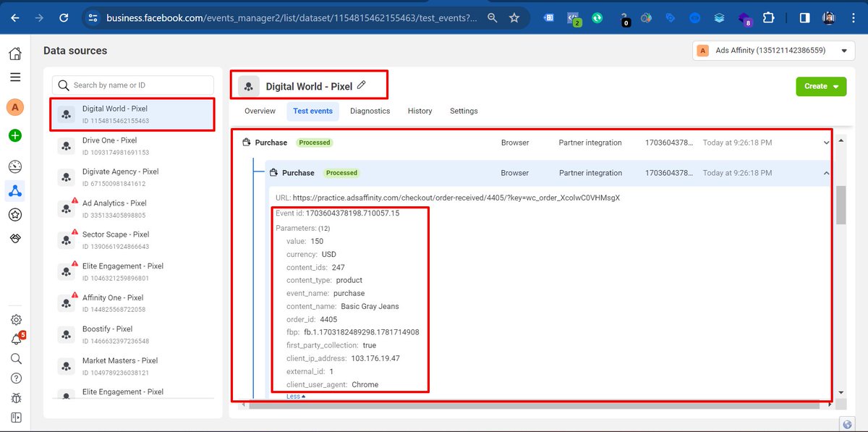Switch to the Diagnostics tab
The width and height of the screenshot is (868, 432).
coord(370,111)
